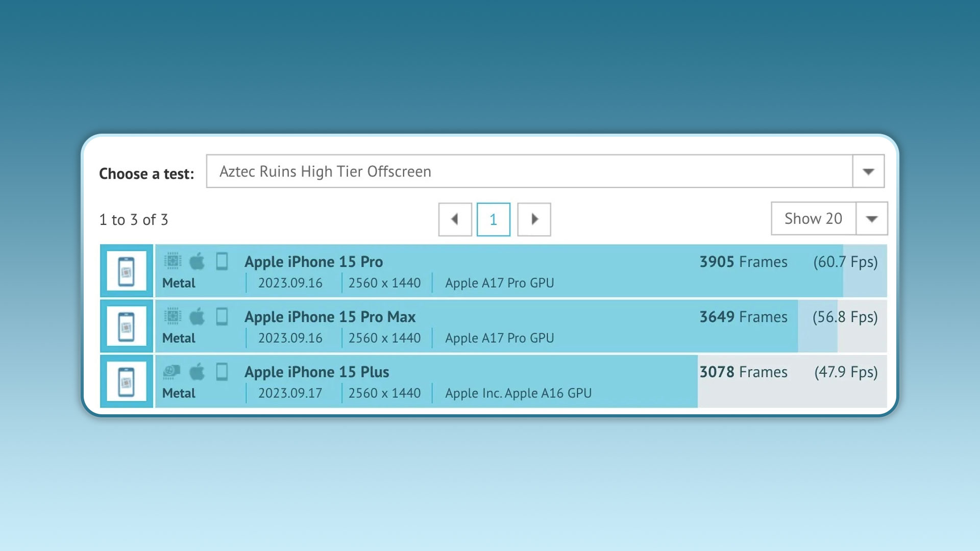
Task: Click Apple logo icon in iPhone 15 Pro row
Action: [x=197, y=261]
